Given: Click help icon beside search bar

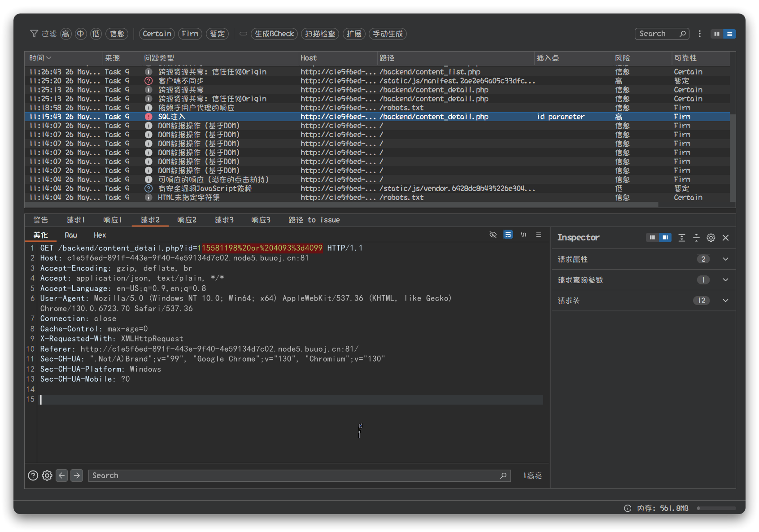Looking at the screenshot, I should click(33, 475).
